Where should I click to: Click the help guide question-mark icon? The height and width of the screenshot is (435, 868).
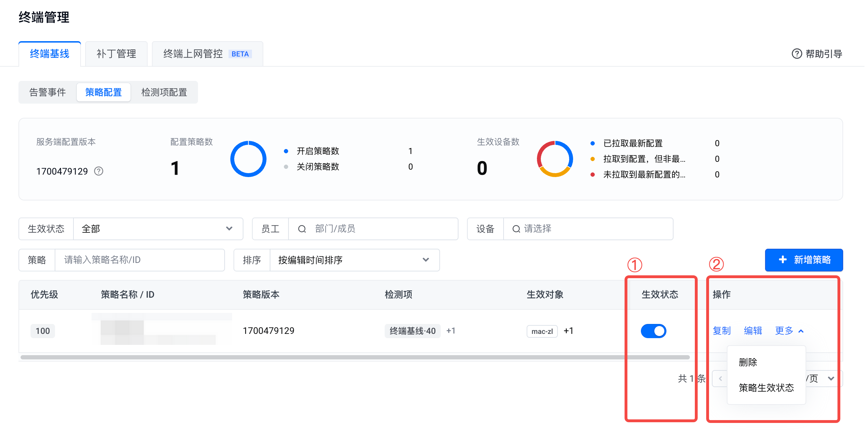[797, 54]
